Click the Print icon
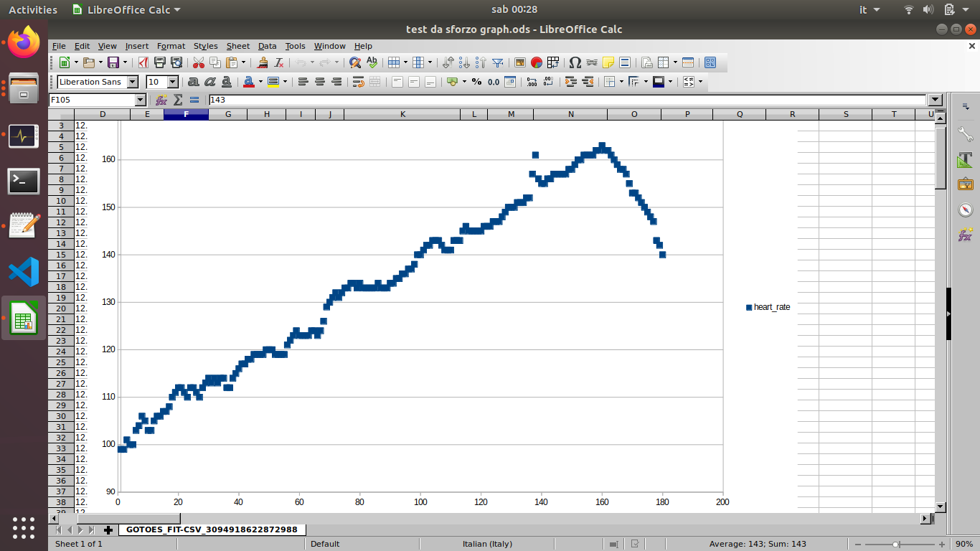Image resolution: width=980 pixels, height=551 pixels. (x=160, y=62)
